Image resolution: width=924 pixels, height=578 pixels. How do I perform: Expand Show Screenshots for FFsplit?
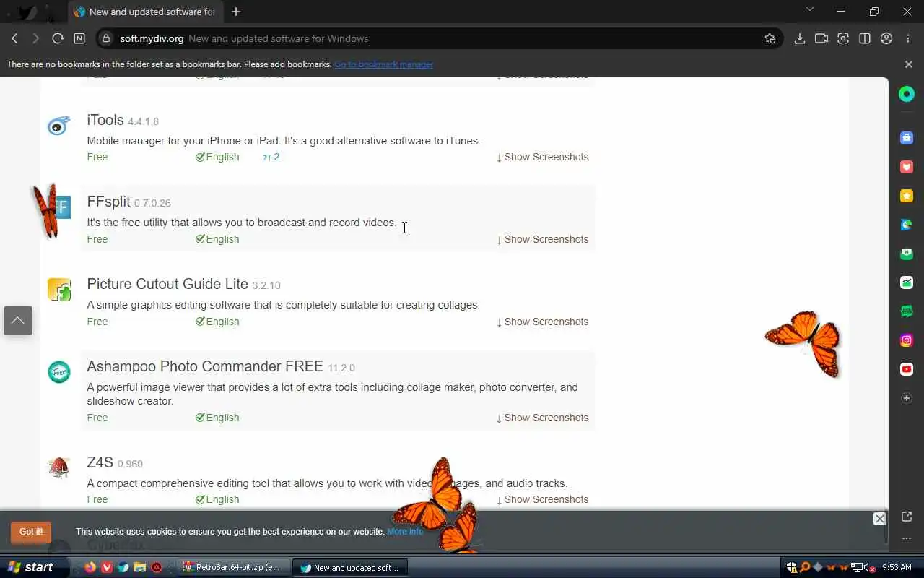(542, 239)
